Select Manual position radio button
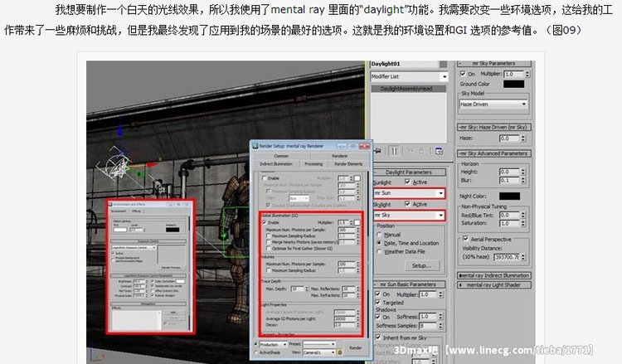 coord(379,235)
